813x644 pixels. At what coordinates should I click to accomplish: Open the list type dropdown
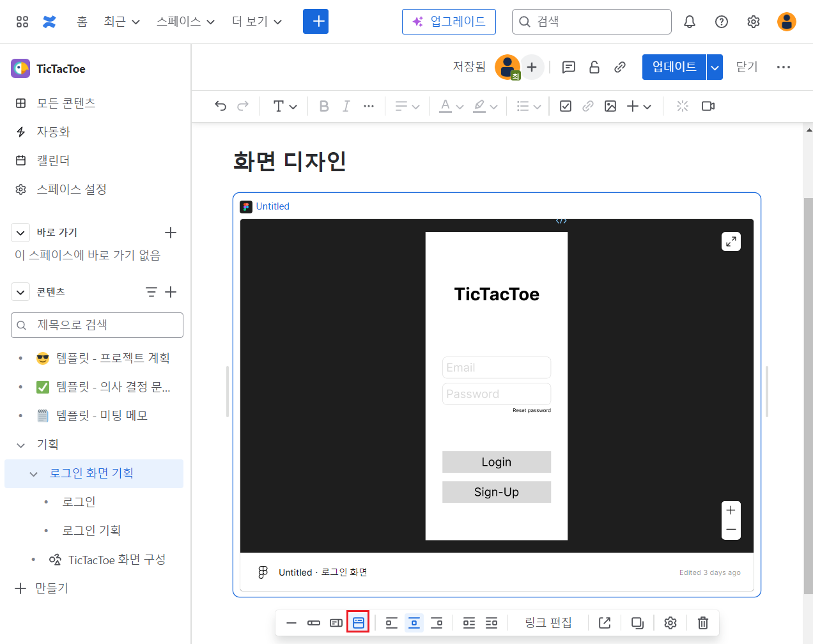[x=529, y=106]
